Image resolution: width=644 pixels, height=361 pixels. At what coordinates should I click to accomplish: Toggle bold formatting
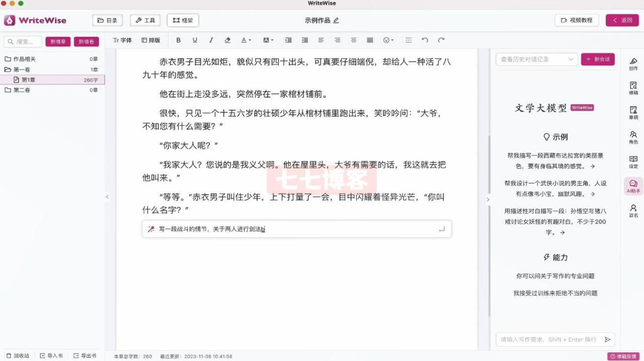pos(179,40)
